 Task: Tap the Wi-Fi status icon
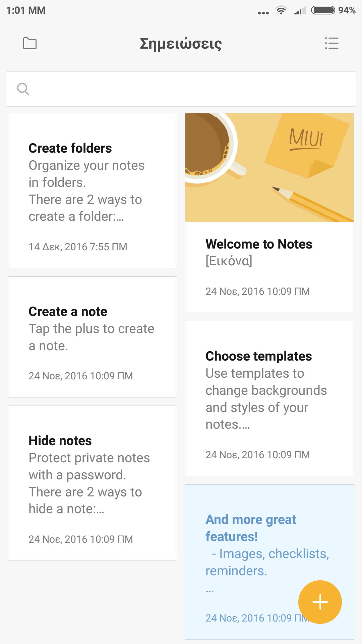pyautogui.click(x=281, y=10)
